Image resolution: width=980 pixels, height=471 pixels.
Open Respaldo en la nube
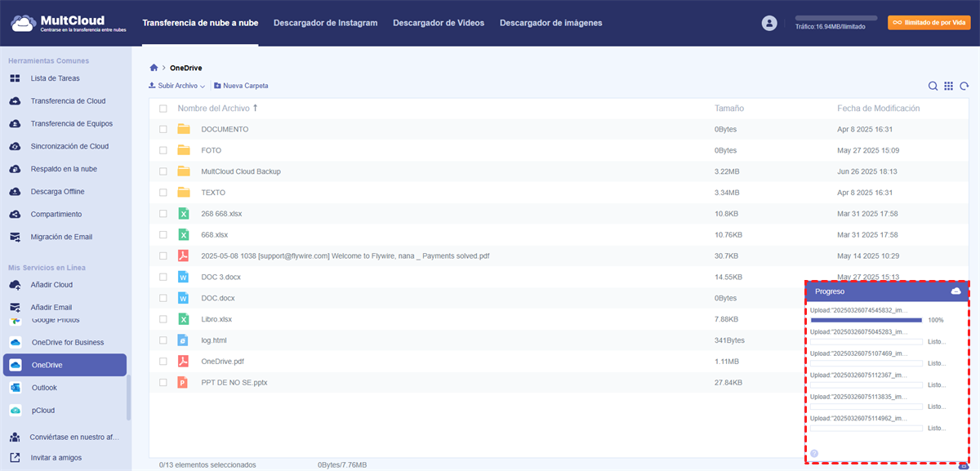point(64,169)
